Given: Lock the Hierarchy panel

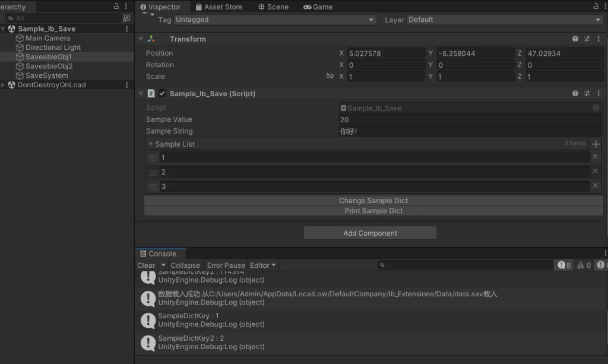Looking at the screenshot, I should coord(116,6).
